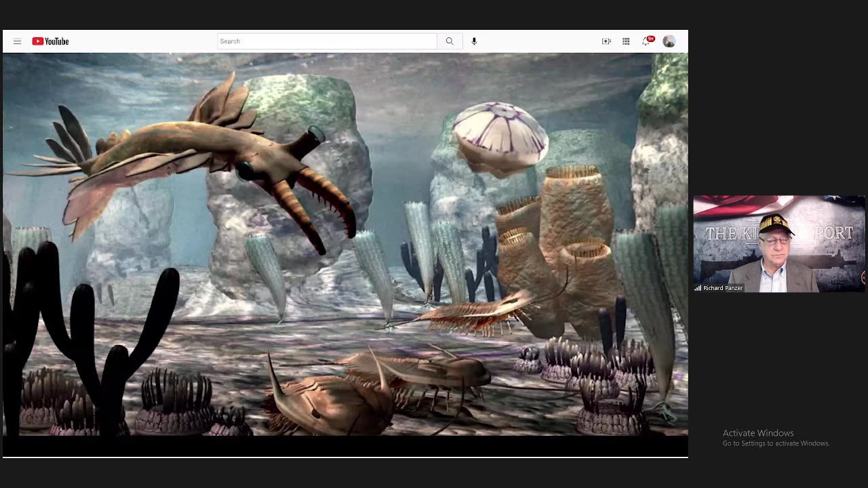Open the YouTube apps grid icon
Image resolution: width=868 pixels, height=488 pixels.
click(x=626, y=41)
